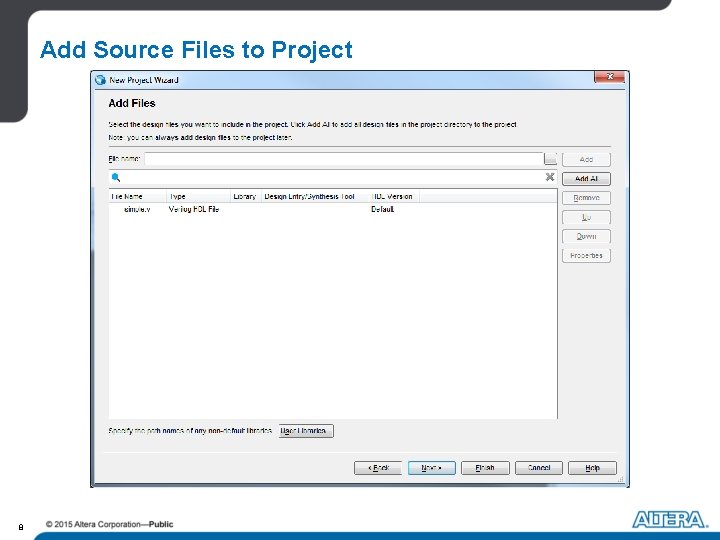720x540 pixels.
Task: Click the Down button
Action: click(x=586, y=236)
